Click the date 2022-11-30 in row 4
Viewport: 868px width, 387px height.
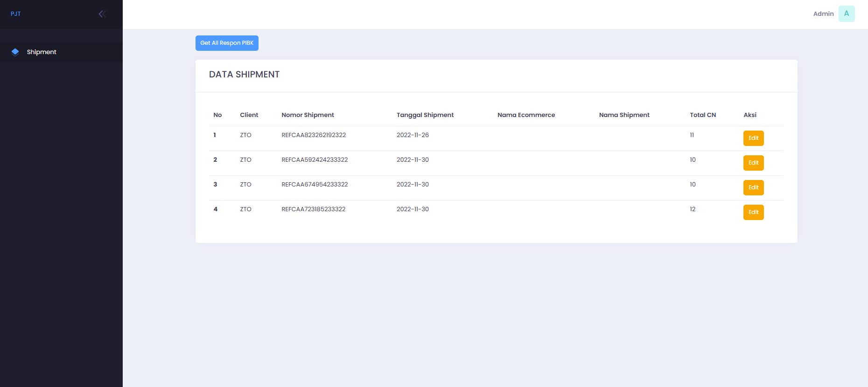point(413,209)
